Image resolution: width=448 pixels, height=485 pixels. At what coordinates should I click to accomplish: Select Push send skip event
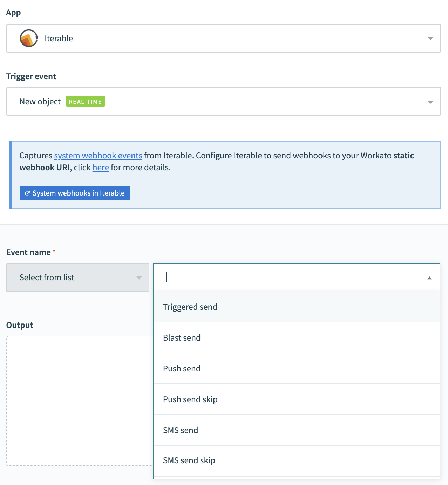coord(190,399)
